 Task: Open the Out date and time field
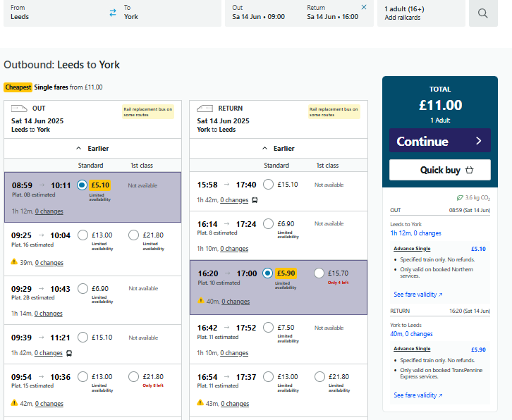click(x=259, y=13)
